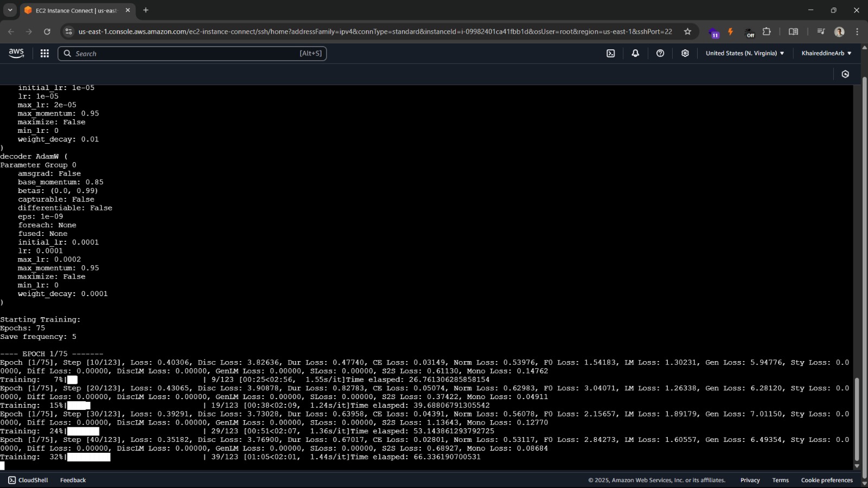
Task: Click the AWS logo home icon
Action: (x=16, y=53)
